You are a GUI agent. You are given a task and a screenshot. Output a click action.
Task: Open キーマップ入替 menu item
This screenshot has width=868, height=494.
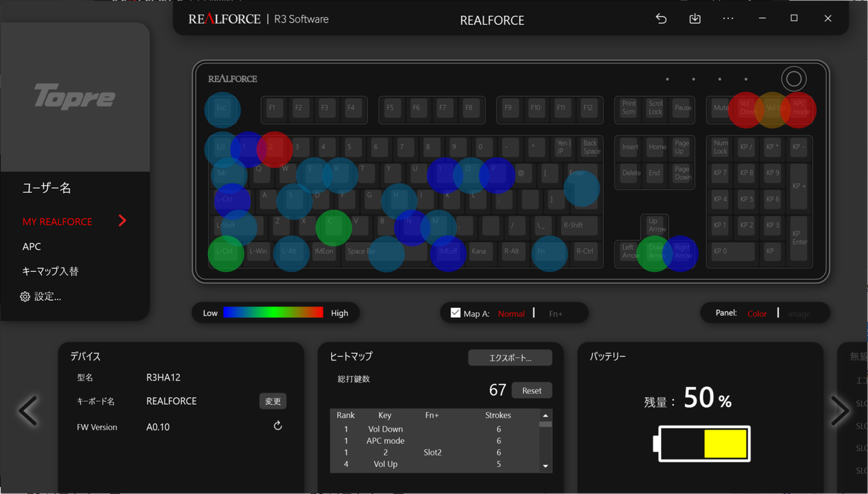tap(50, 272)
